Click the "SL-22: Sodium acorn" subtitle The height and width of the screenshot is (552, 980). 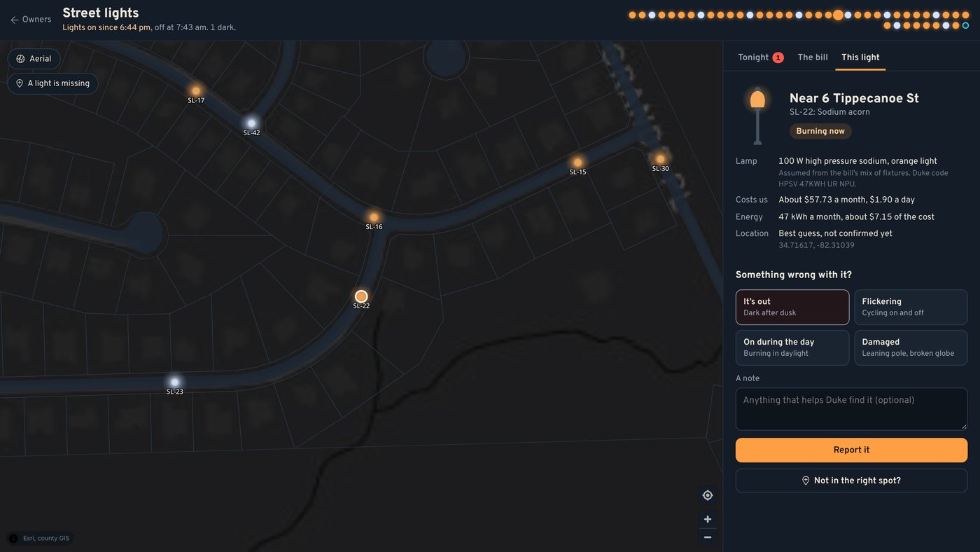point(829,112)
